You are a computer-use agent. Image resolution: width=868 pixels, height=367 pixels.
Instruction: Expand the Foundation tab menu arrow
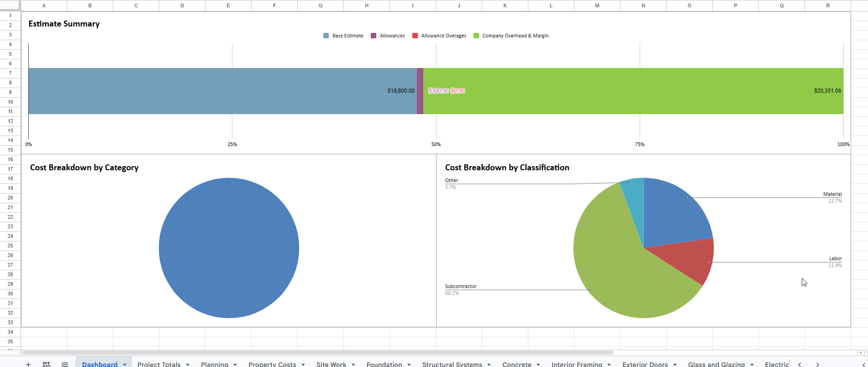coord(409,364)
